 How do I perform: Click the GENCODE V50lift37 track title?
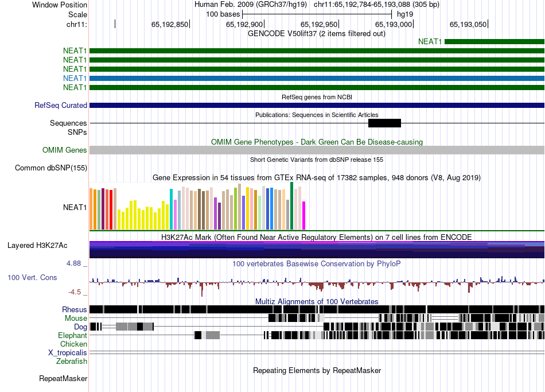tap(316, 34)
